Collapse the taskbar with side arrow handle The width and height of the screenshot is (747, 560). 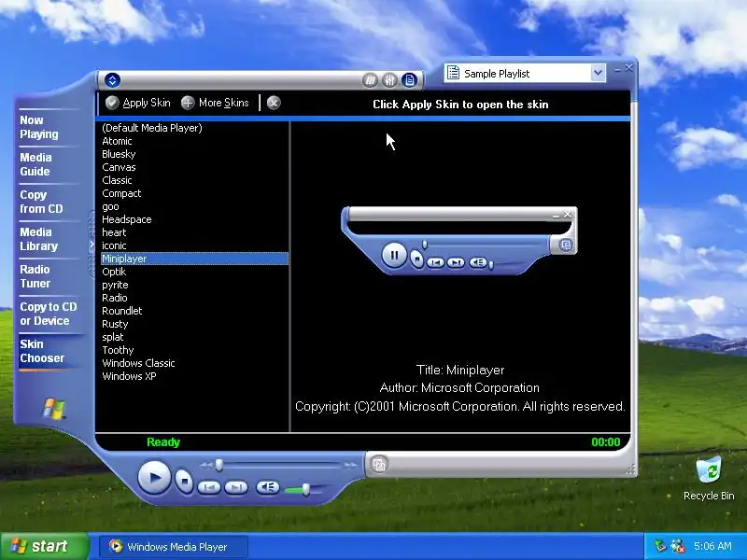tap(92, 245)
